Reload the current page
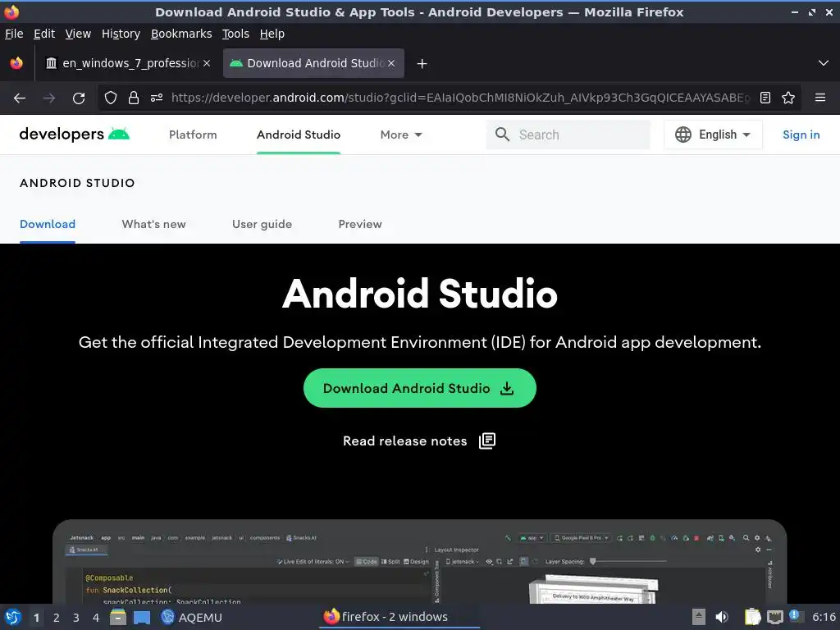The image size is (840, 630). [x=79, y=98]
